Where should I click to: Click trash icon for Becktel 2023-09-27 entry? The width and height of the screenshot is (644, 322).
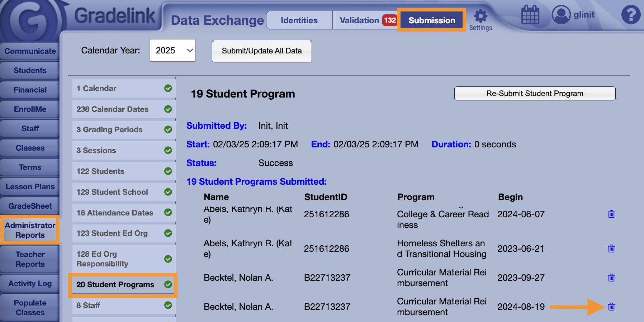611,278
